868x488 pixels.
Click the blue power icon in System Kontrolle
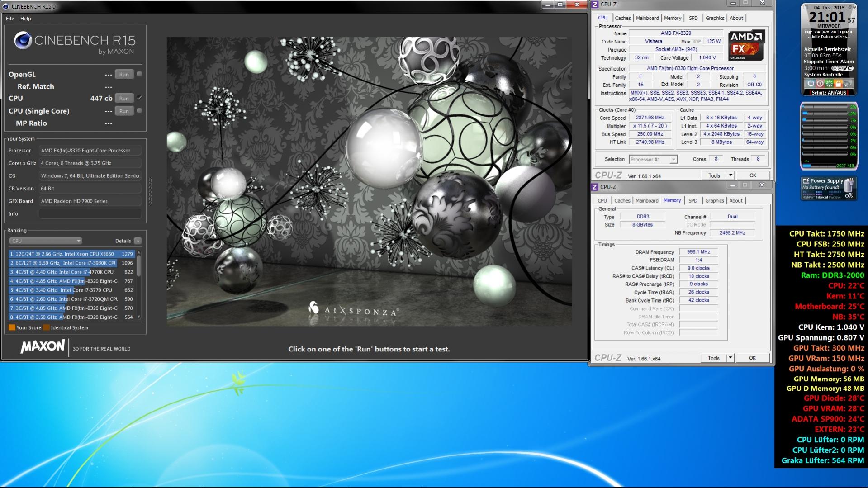pos(811,84)
